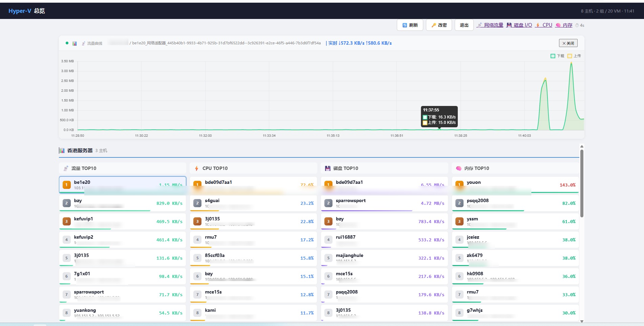Click the 退出 logout button

(464, 25)
